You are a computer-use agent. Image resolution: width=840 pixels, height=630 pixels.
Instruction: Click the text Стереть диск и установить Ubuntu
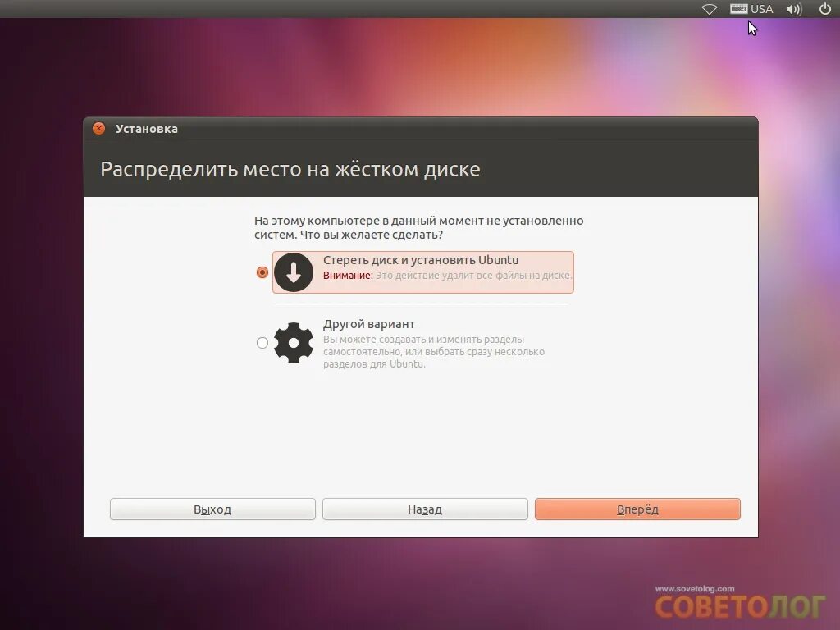421,260
